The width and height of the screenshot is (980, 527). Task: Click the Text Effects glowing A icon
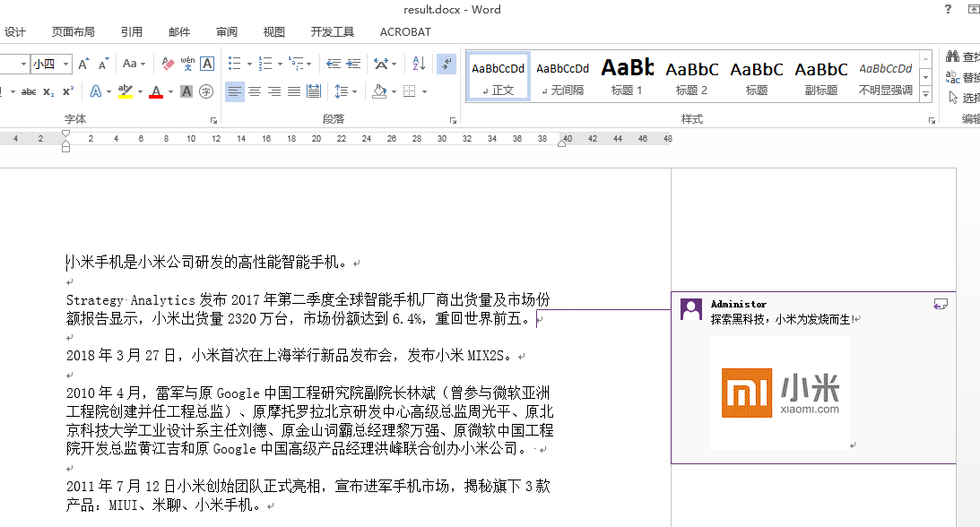coord(96,91)
